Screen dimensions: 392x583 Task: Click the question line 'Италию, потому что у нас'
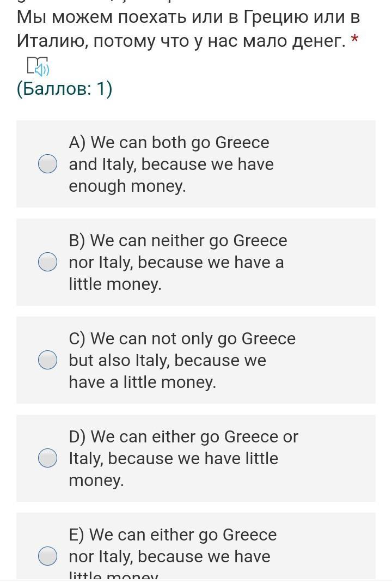[x=181, y=40]
